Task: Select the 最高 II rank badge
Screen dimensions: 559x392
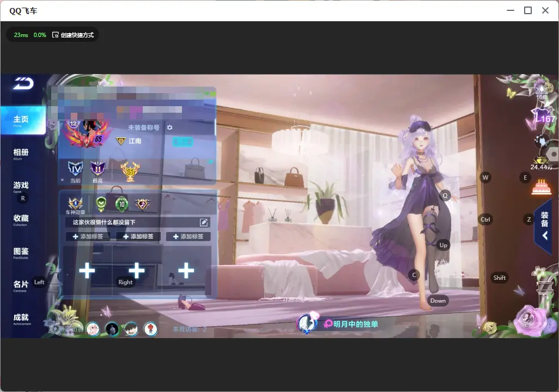Action: click(98, 171)
